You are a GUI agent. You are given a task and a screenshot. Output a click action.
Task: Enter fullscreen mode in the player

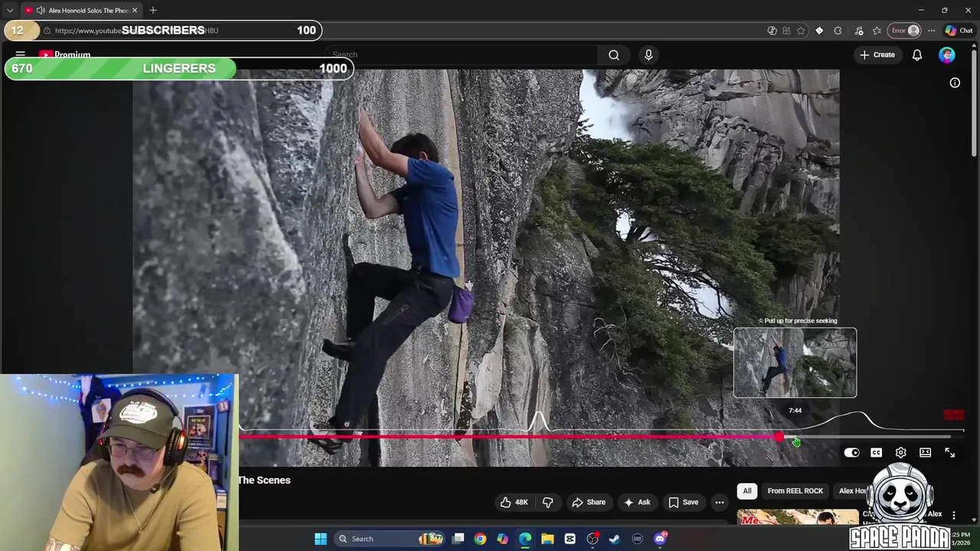point(949,452)
